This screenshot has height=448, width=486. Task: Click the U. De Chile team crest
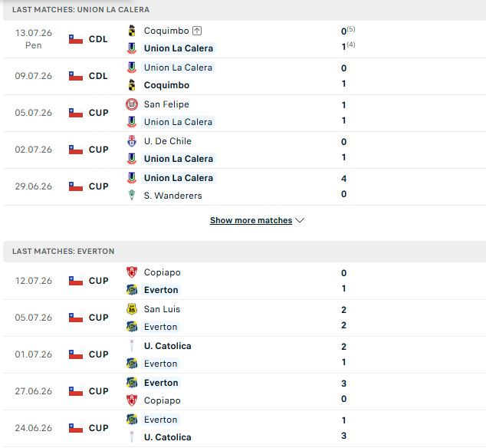pos(132,141)
